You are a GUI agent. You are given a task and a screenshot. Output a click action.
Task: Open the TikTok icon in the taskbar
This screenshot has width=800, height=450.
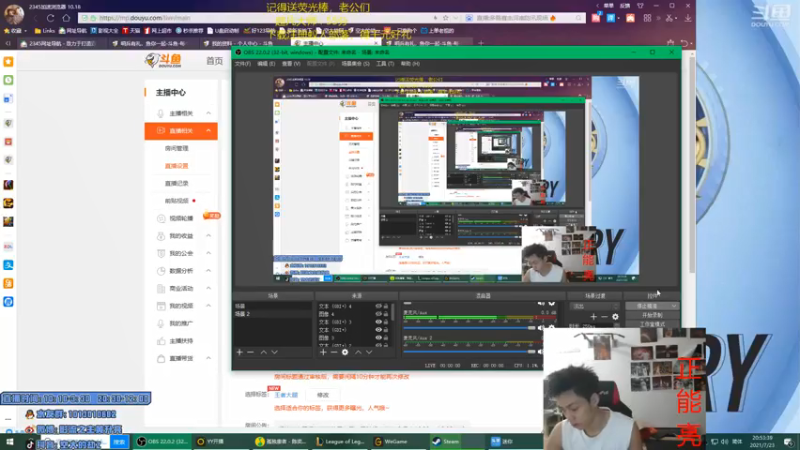30,444
